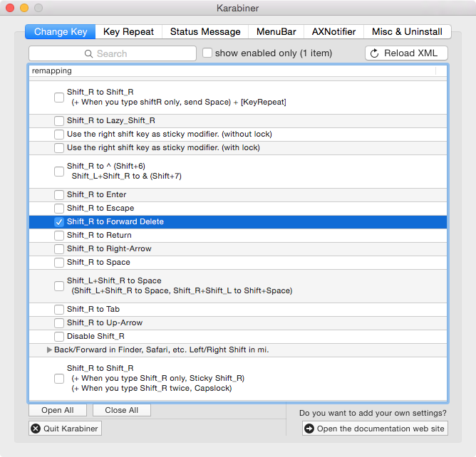
Task: Expand Back/Forward in Finder, Safari group
Action: pyautogui.click(x=49, y=350)
